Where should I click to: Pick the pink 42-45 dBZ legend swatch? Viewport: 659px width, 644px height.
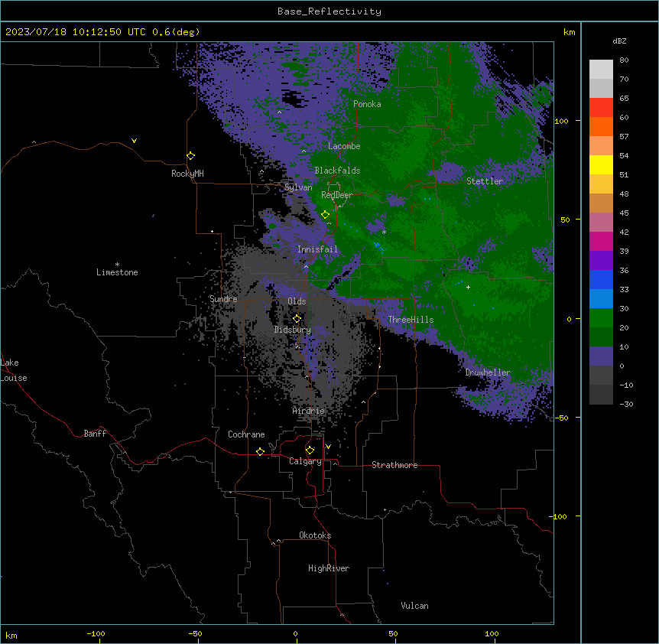(x=601, y=223)
